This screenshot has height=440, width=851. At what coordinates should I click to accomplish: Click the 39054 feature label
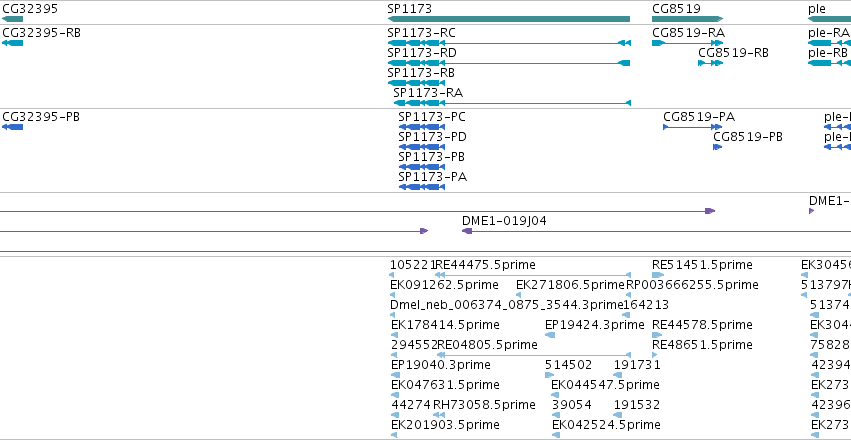click(x=572, y=405)
